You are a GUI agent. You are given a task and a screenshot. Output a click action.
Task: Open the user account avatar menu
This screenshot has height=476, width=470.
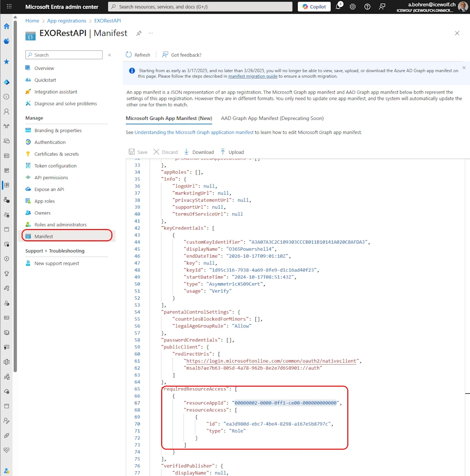click(x=463, y=7)
